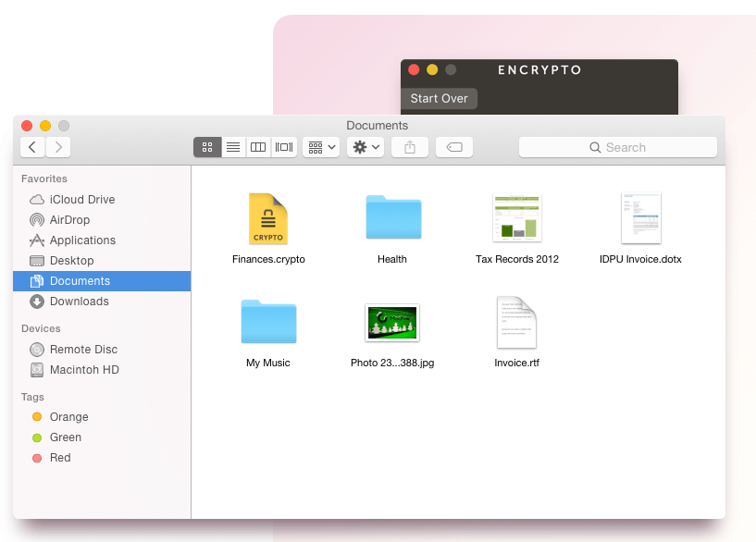Screen dimensions: 756x542
Task: Minimize the Encrypto window
Action: coord(432,70)
